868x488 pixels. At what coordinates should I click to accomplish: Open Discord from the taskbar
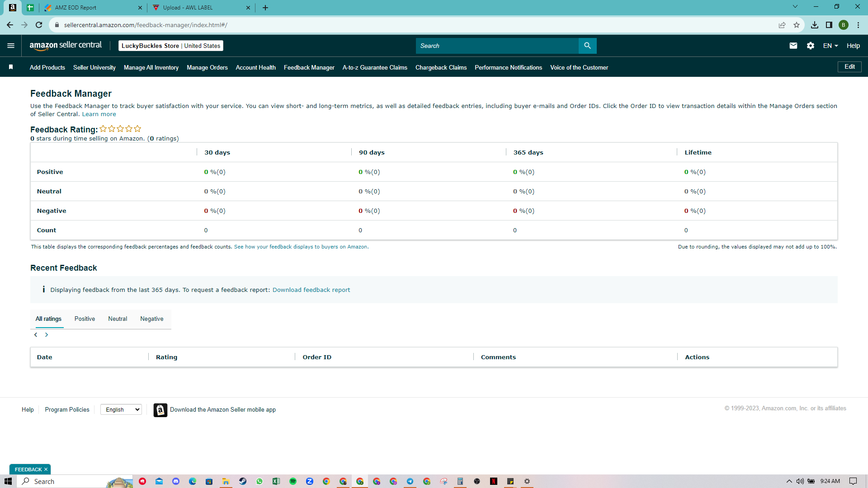[176, 481]
